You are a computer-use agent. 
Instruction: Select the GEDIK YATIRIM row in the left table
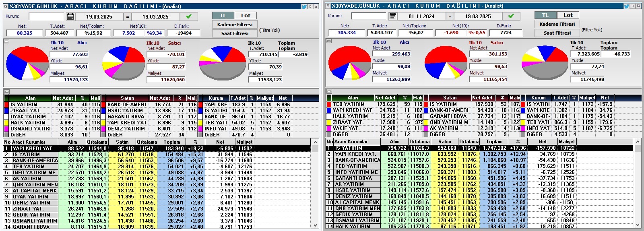tap(157, 214)
